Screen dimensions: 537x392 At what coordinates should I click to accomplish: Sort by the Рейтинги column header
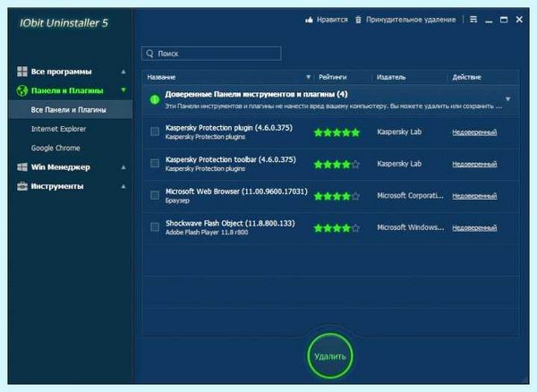333,77
